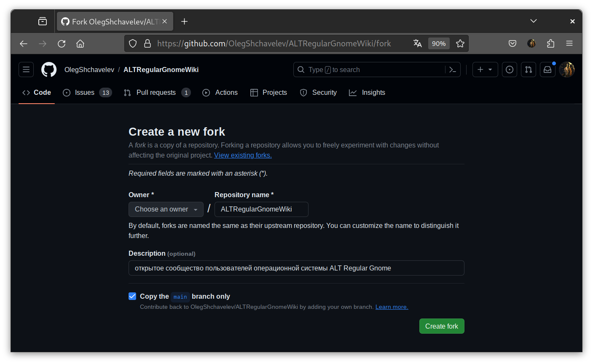Go back to previous page
This screenshot has height=364, width=593.
coord(24,43)
